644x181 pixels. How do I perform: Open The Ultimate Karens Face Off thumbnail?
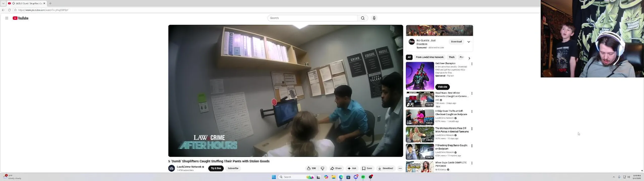tap(420, 134)
